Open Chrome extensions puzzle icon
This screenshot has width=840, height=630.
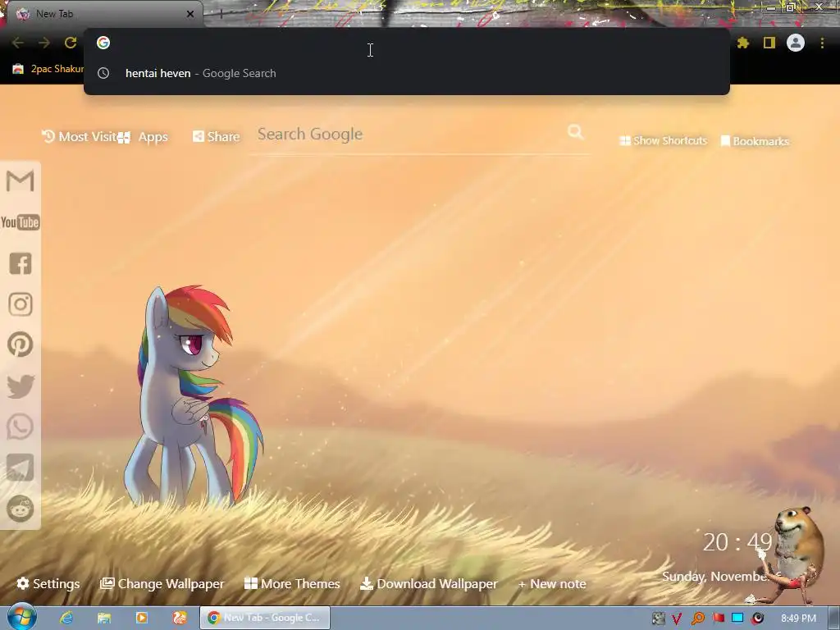(742, 43)
